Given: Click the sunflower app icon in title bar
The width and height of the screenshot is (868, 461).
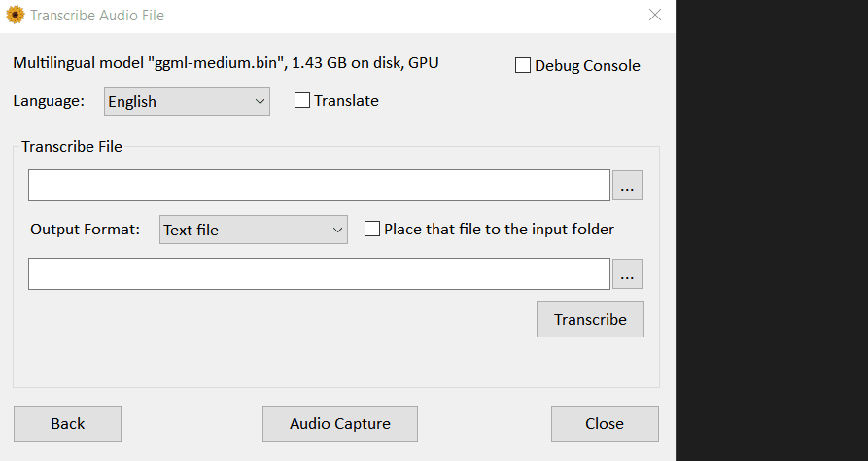Looking at the screenshot, I should (x=15, y=16).
